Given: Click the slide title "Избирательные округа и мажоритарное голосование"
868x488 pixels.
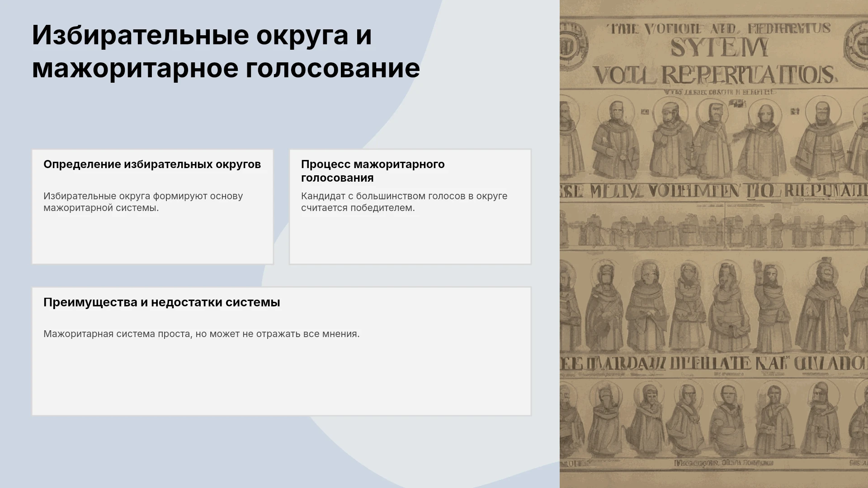Looking at the screenshot, I should [226, 52].
